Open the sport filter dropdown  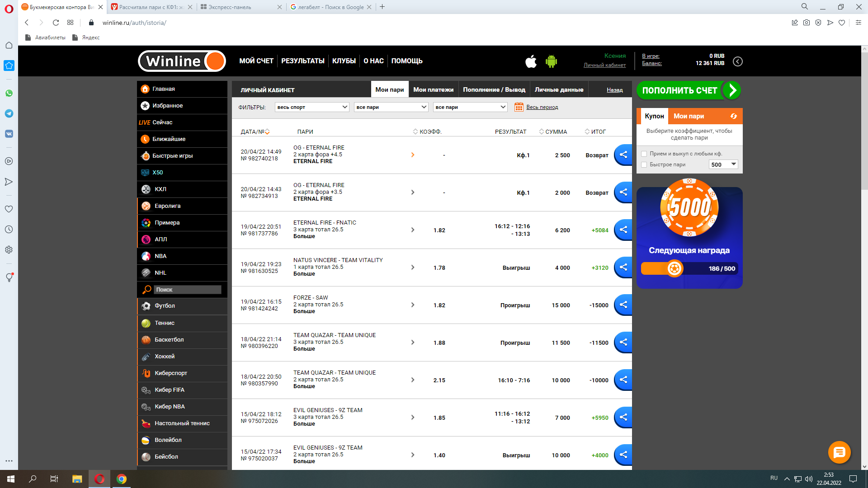tap(312, 107)
